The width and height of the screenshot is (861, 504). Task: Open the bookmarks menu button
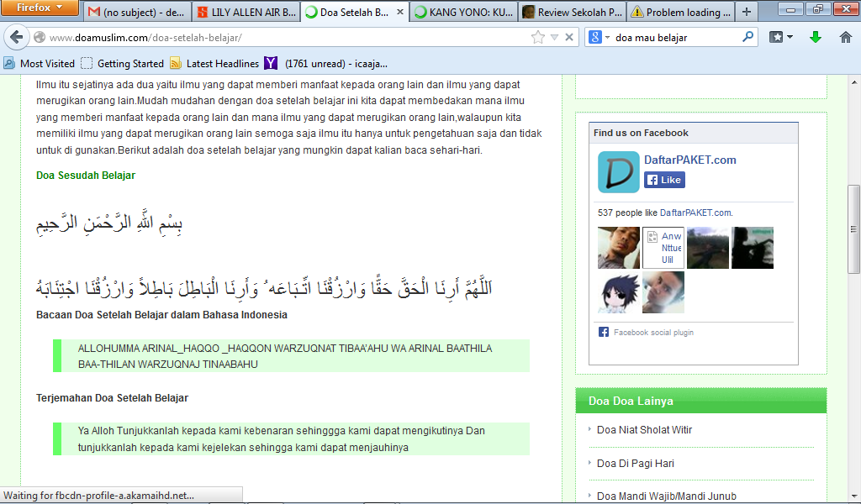[781, 37]
